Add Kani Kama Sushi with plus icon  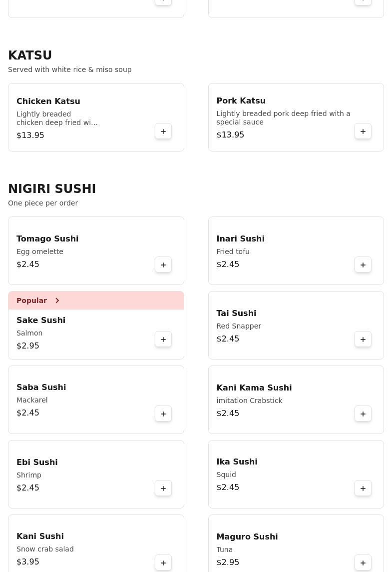click(363, 414)
